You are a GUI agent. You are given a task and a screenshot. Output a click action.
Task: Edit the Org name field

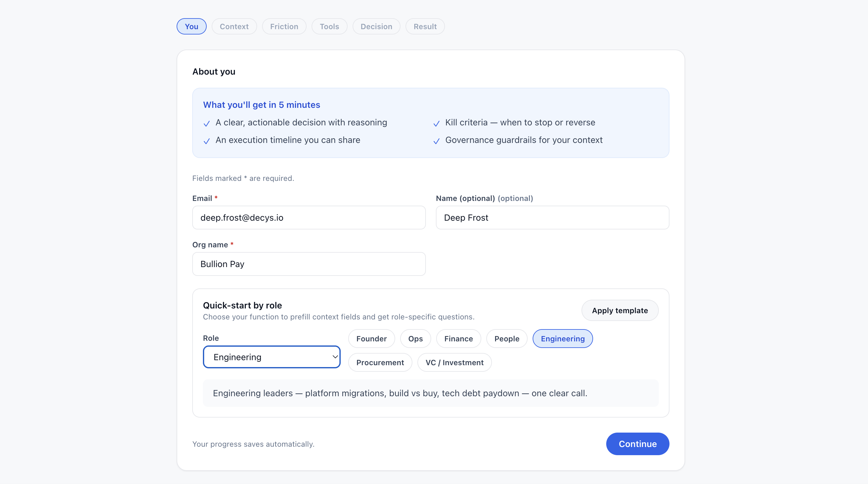tap(309, 264)
